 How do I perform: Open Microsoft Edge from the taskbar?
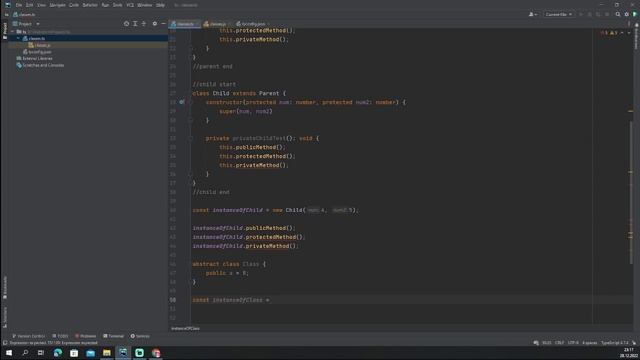pyautogui.click(x=58, y=353)
